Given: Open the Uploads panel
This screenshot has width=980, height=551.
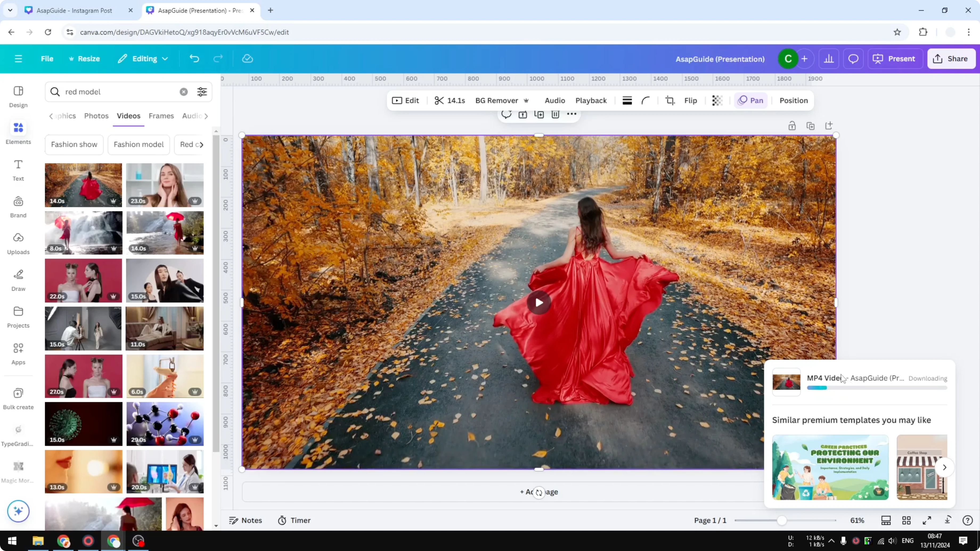Looking at the screenshot, I should click(x=18, y=242).
